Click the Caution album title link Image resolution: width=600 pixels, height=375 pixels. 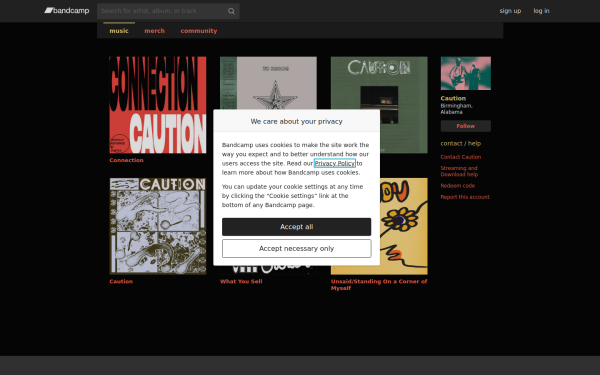click(121, 281)
